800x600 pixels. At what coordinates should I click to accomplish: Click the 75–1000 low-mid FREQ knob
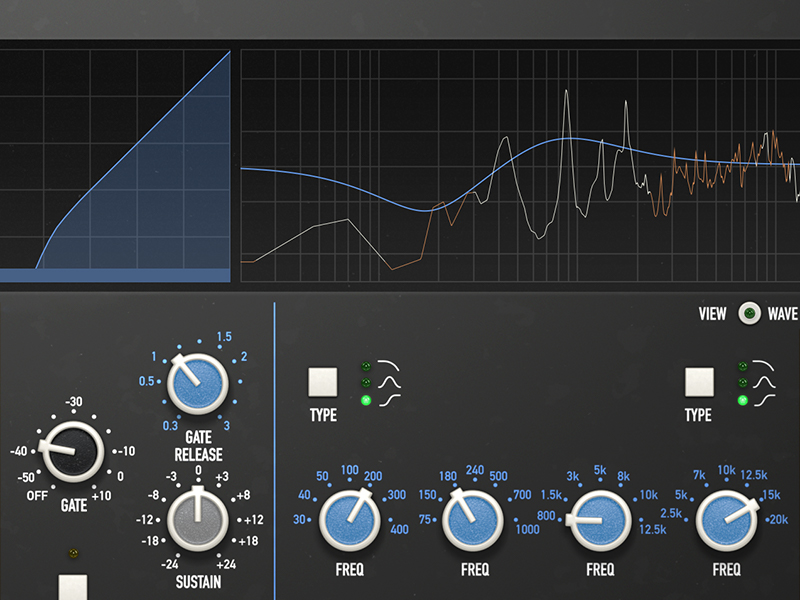pos(473,521)
